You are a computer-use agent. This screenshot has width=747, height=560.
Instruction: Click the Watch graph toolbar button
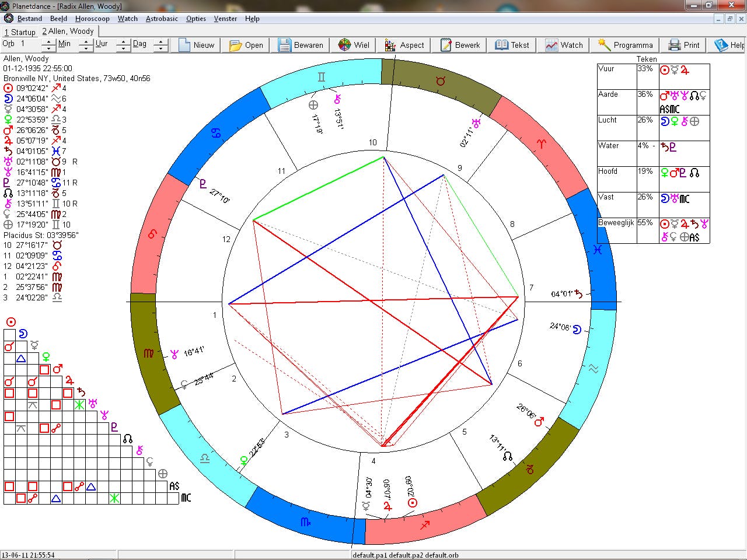tap(564, 45)
